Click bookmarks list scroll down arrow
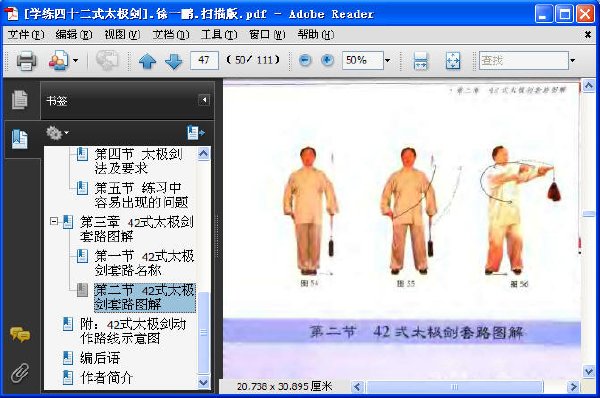Screen dimensions: 600x398 [204, 382]
